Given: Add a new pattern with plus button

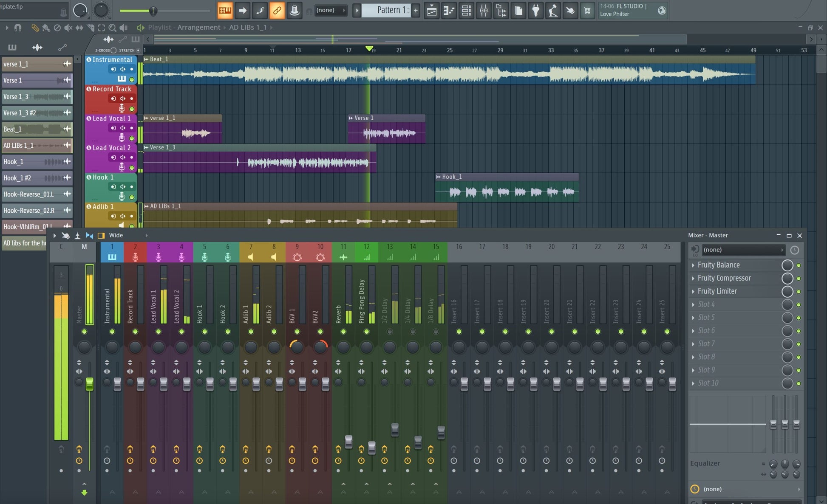Looking at the screenshot, I should point(416,11).
